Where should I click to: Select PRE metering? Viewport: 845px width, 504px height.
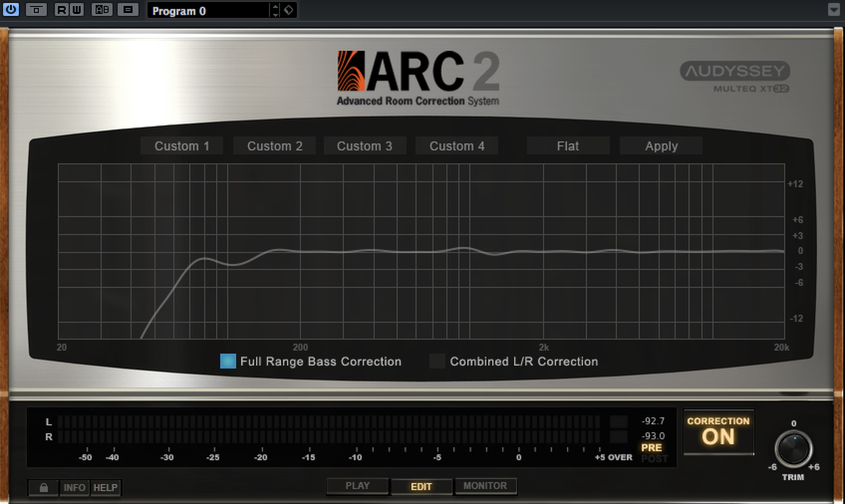651,447
